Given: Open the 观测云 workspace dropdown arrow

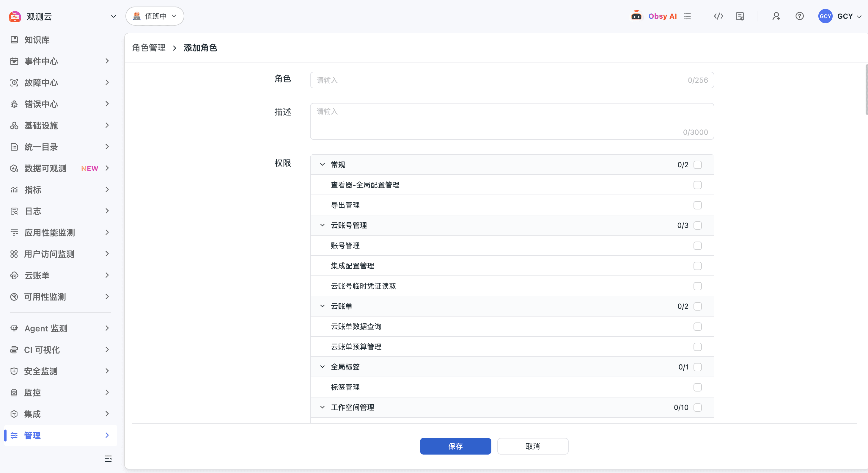Looking at the screenshot, I should click(x=114, y=16).
